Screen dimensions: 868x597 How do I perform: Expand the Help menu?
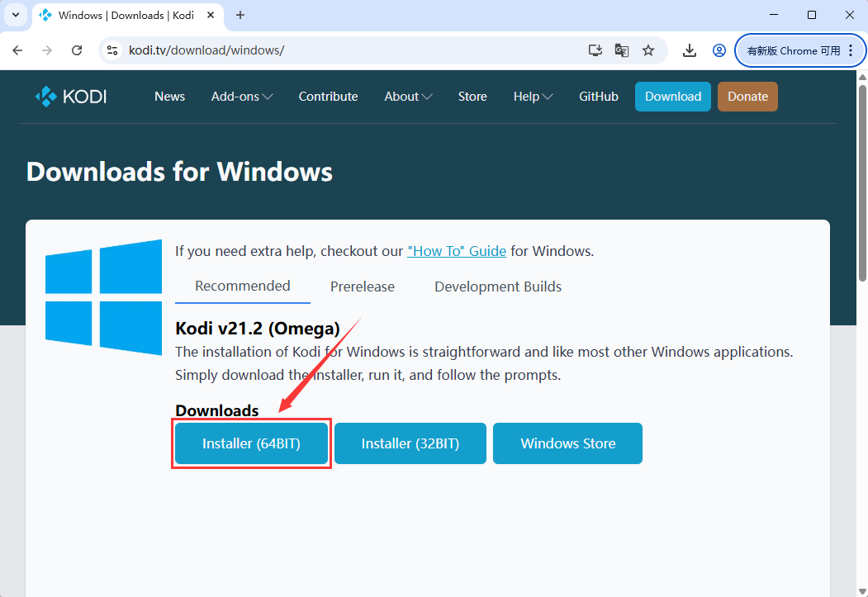click(x=533, y=97)
